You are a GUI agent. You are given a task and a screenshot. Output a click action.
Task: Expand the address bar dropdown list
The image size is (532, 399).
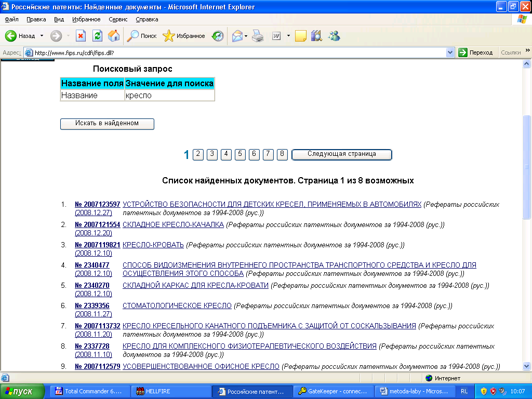(x=450, y=52)
